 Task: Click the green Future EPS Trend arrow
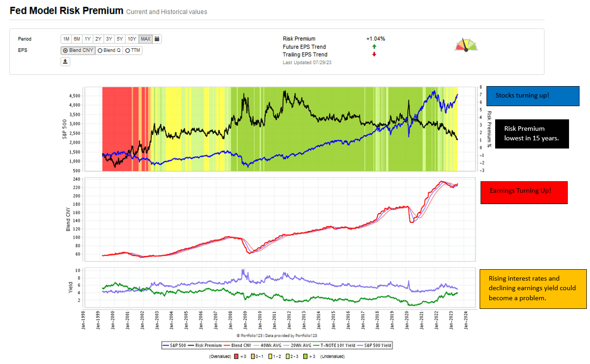click(374, 46)
